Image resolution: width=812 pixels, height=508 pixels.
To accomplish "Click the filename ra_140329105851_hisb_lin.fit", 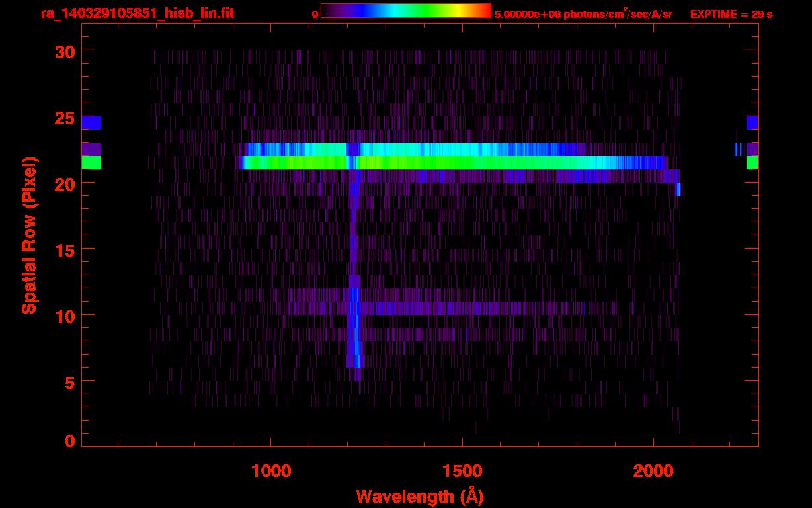I will (x=137, y=13).
